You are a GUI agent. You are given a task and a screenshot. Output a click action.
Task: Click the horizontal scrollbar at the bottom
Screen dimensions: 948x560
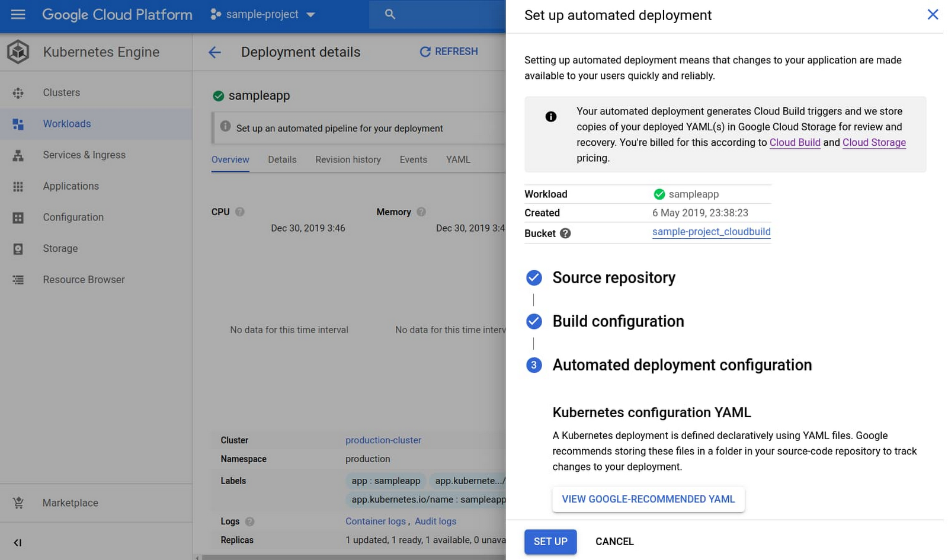coord(354,558)
